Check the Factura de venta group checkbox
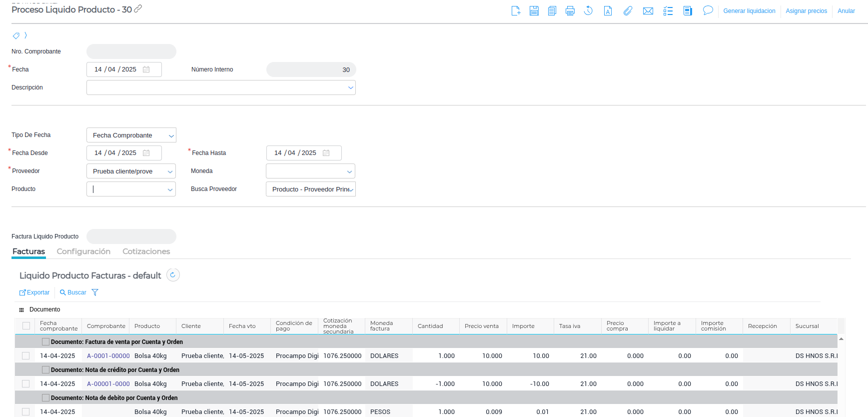Image resolution: width=868 pixels, height=417 pixels. [46, 342]
